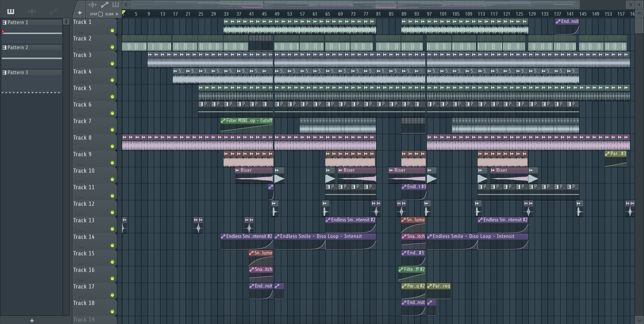Click the playlist overview scrollbar at top
This screenshot has height=324, width=644.
(355, 4)
